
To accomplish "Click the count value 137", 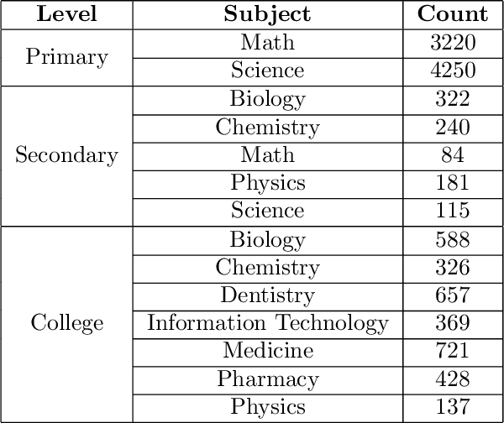I will [x=452, y=407].
